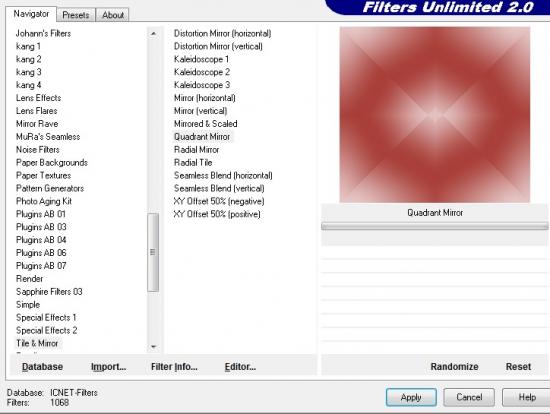This screenshot has width=550, height=414.
Task: Open the Database button
Action: point(42,367)
